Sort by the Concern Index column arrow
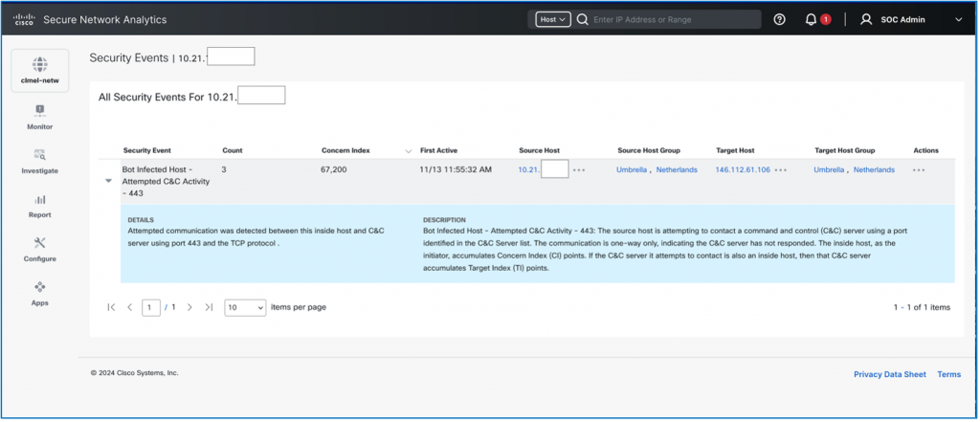The image size is (980, 422). pos(410,151)
